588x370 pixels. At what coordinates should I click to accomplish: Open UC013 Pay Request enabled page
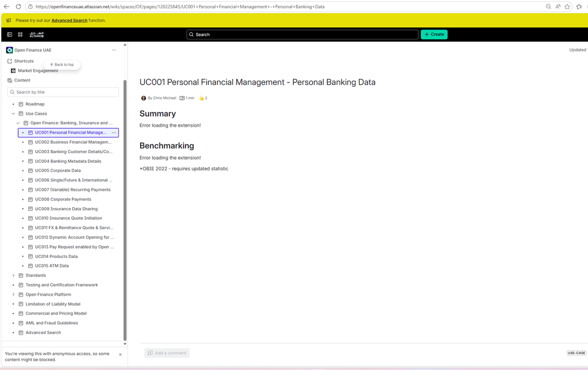pos(74,247)
